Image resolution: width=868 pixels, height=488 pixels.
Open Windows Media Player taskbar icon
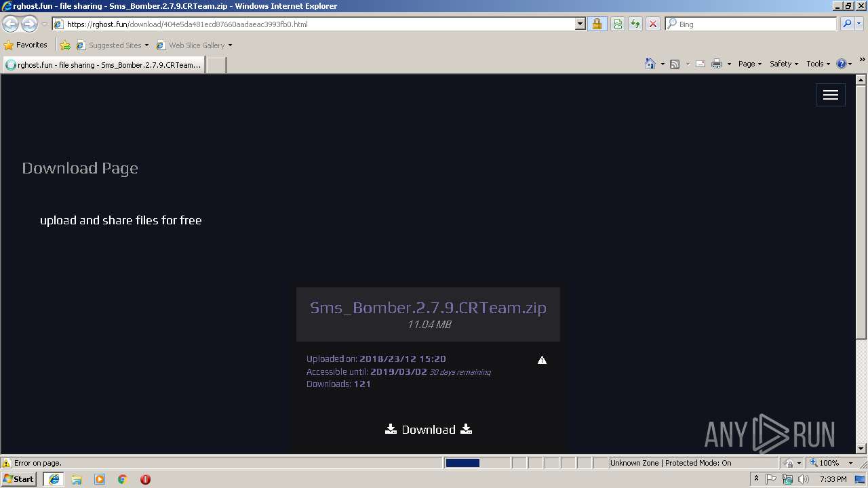(x=100, y=479)
